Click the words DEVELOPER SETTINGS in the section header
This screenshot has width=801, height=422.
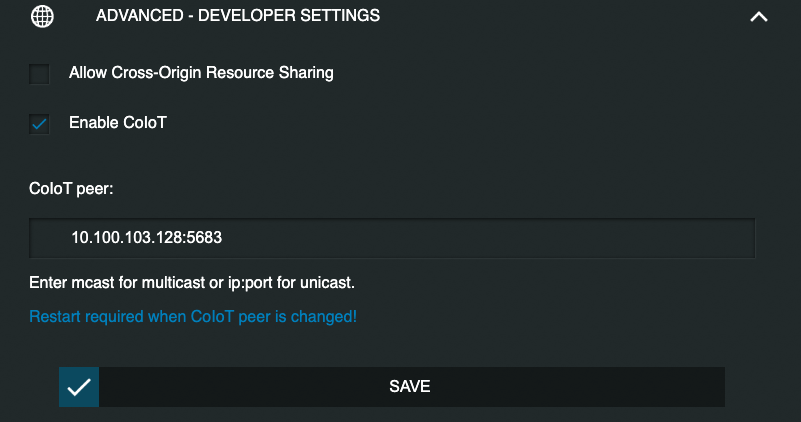289,16
